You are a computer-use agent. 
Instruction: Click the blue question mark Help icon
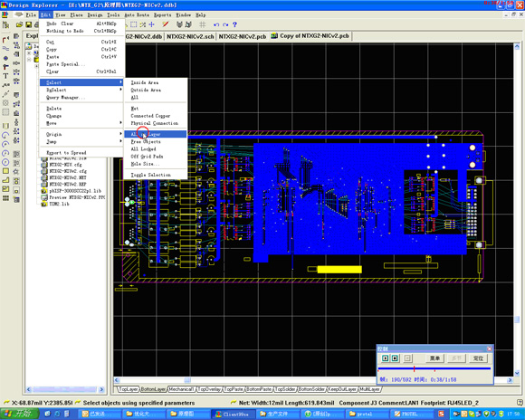234,24
